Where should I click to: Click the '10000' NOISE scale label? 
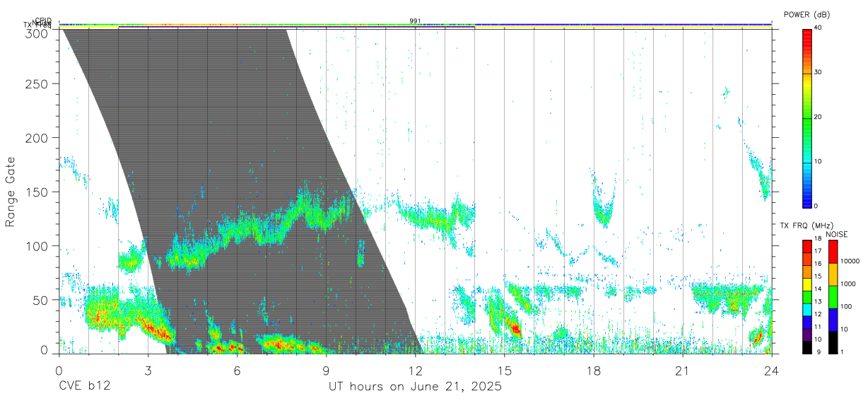click(850, 261)
